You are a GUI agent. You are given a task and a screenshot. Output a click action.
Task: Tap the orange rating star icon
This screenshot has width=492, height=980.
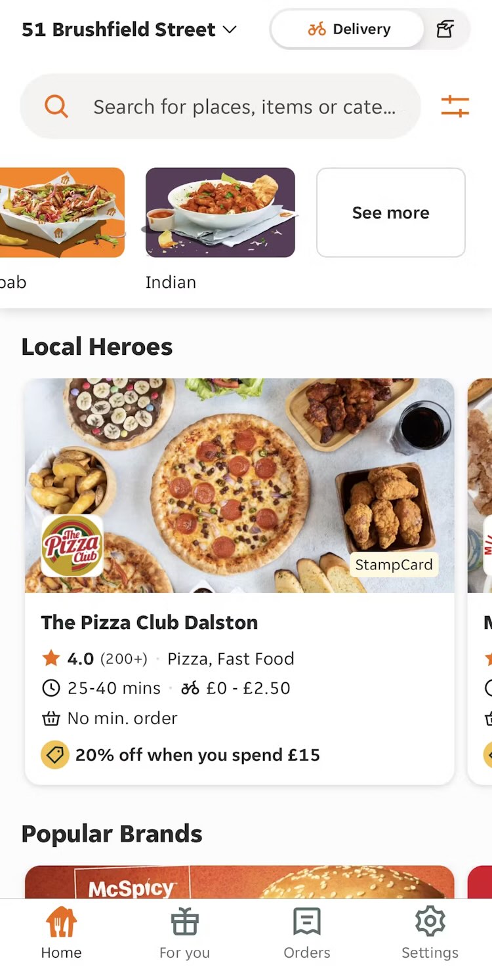tap(51, 659)
